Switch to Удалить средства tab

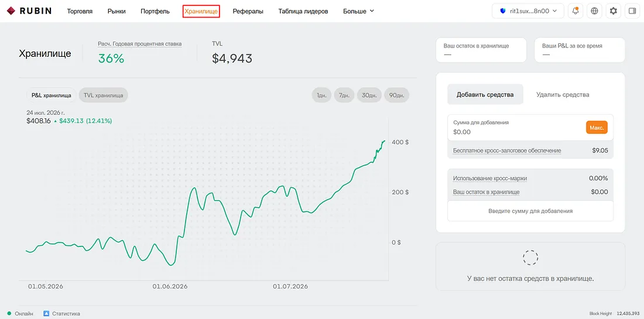pyautogui.click(x=563, y=94)
